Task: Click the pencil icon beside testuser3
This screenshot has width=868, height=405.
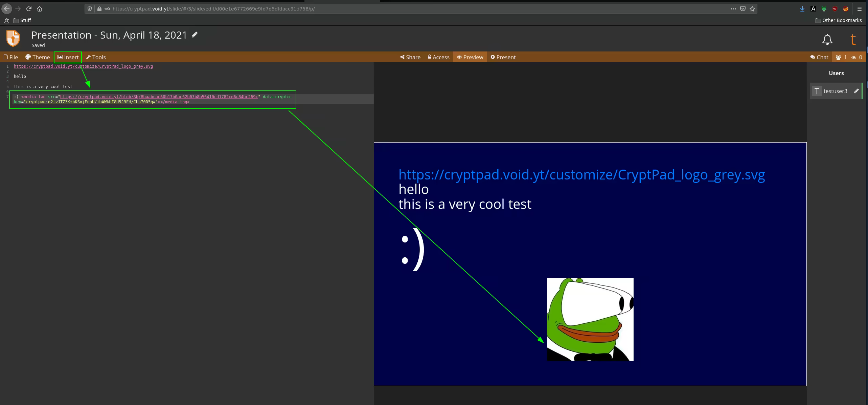Action: pyautogui.click(x=856, y=91)
